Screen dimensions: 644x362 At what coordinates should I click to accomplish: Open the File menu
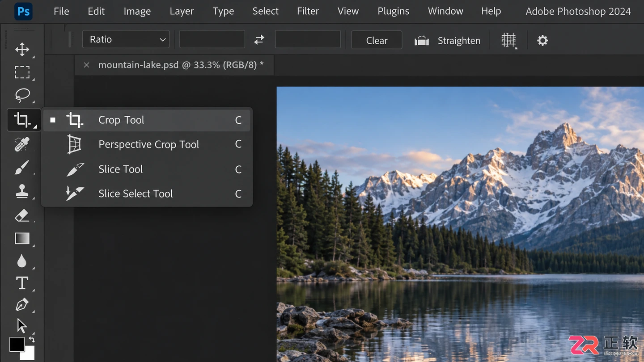tap(61, 11)
